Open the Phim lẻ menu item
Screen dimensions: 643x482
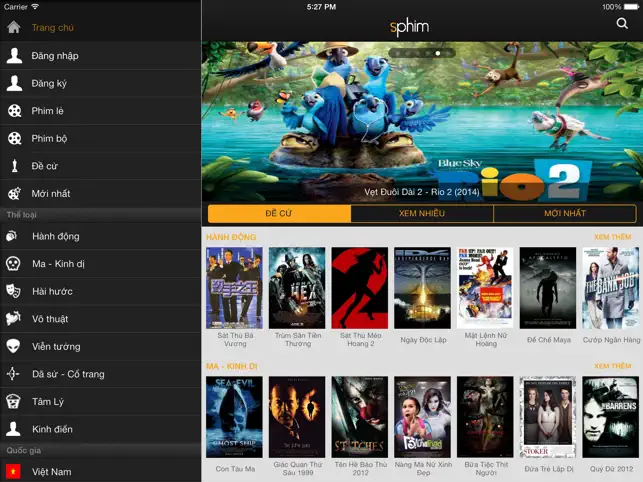point(100,111)
